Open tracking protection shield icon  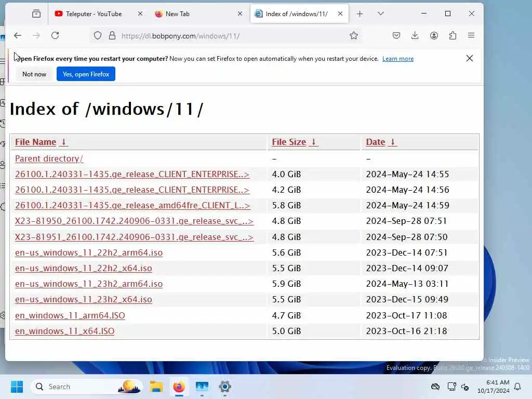(98, 36)
